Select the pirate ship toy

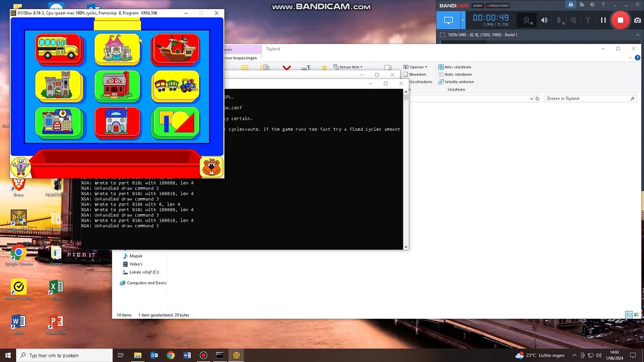tap(176, 49)
